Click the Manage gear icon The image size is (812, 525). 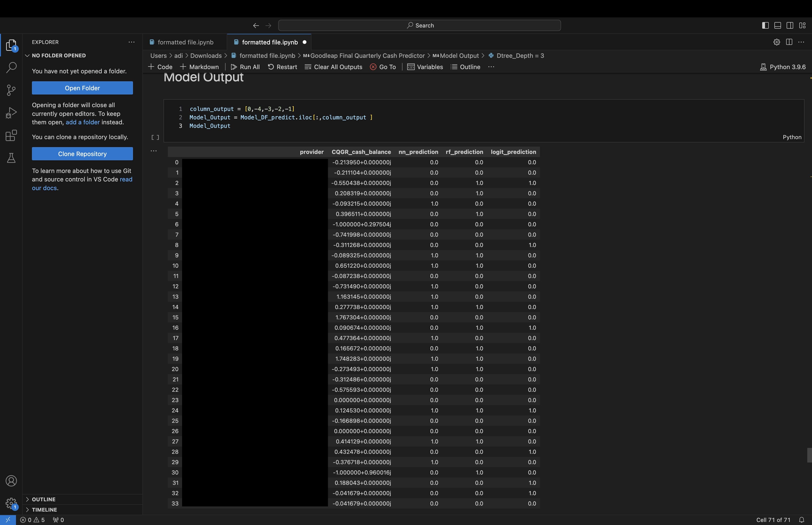click(x=11, y=503)
